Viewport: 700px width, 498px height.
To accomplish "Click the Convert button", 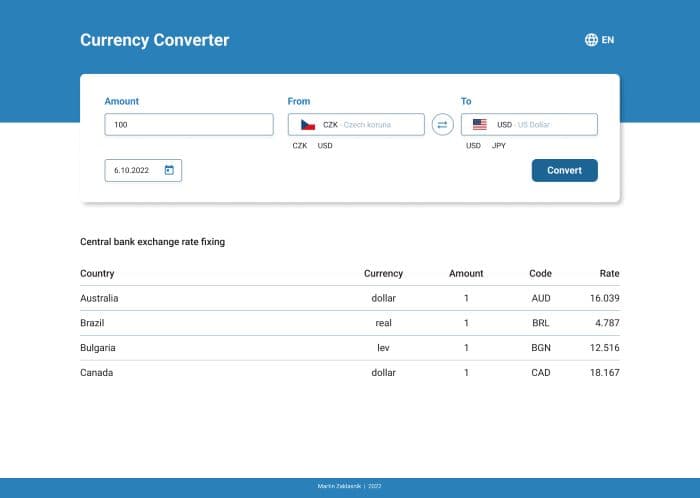I will [564, 170].
